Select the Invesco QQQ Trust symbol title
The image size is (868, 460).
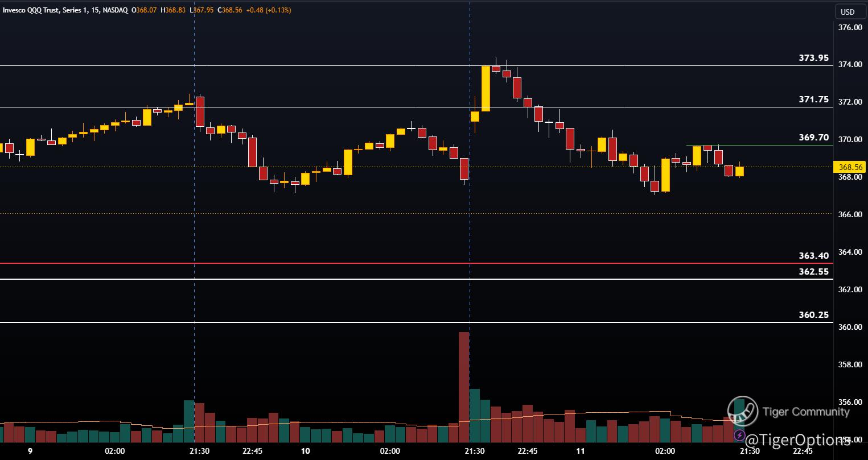65,10
